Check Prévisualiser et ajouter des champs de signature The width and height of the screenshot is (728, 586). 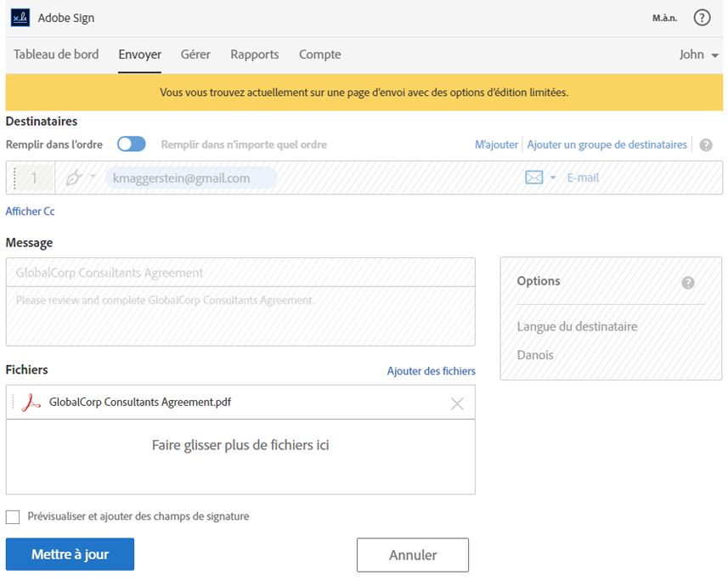13,517
